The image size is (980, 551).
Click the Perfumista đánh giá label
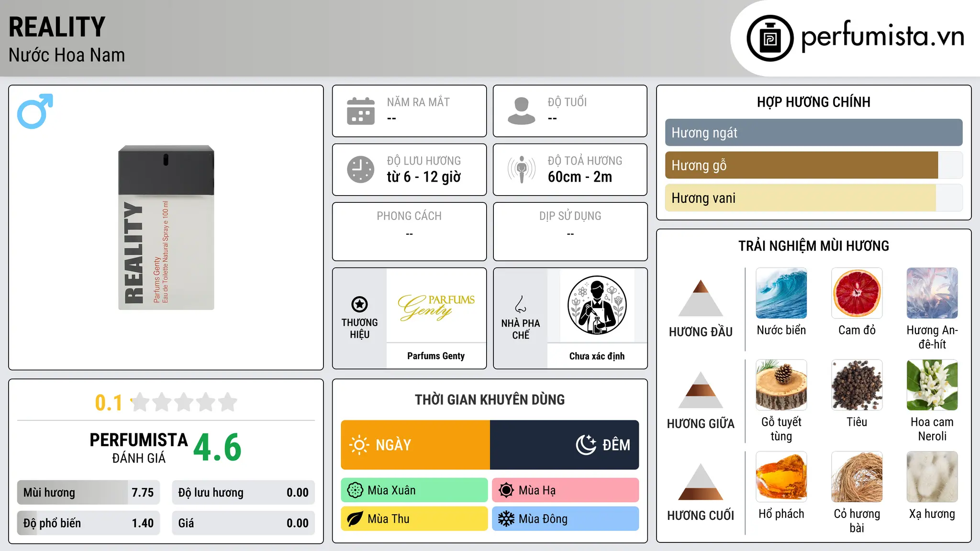click(139, 448)
